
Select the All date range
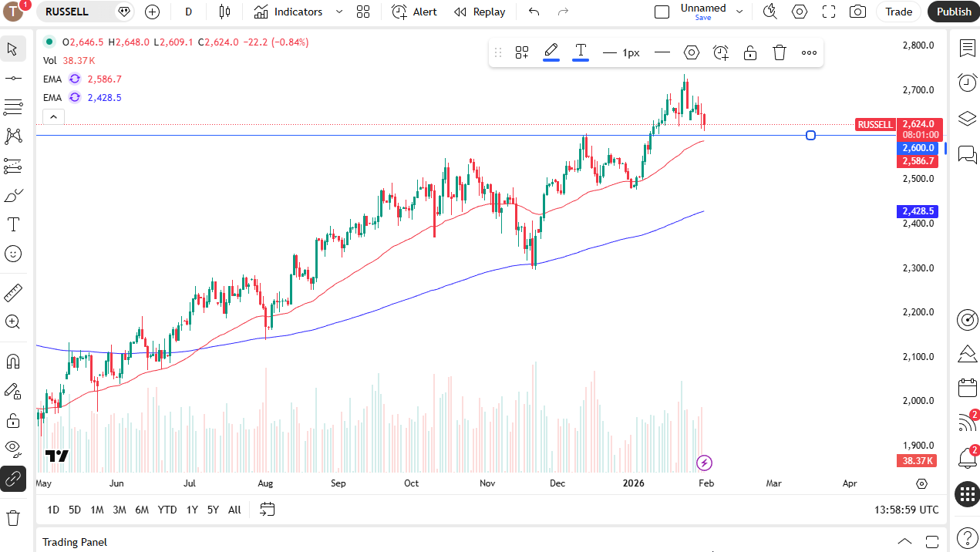pyautogui.click(x=234, y=510)
